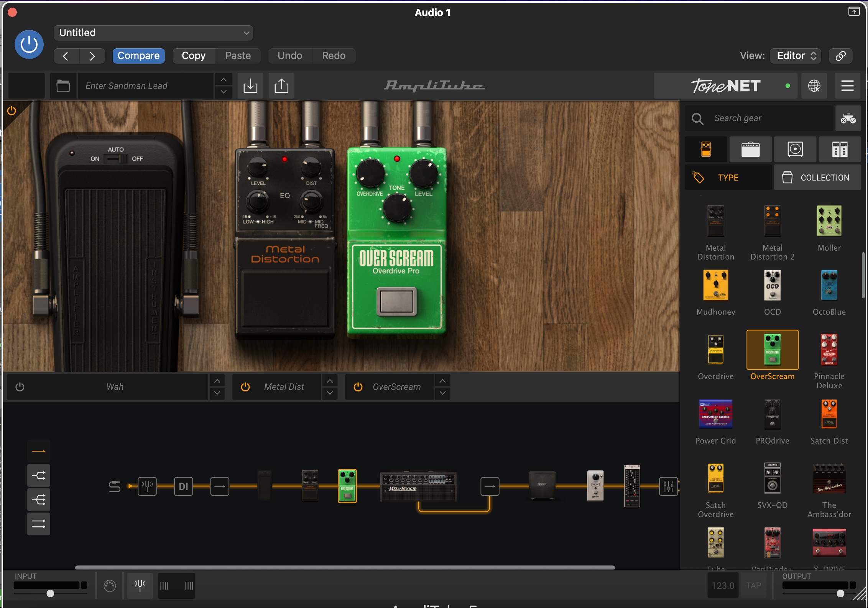Click the OverScream slot up arrow

442,381
